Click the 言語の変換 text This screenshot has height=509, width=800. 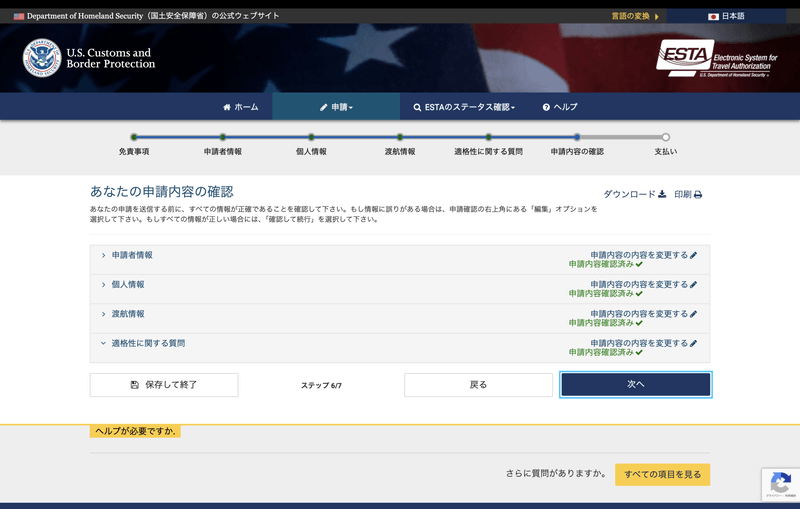click(x=631, y=16)
